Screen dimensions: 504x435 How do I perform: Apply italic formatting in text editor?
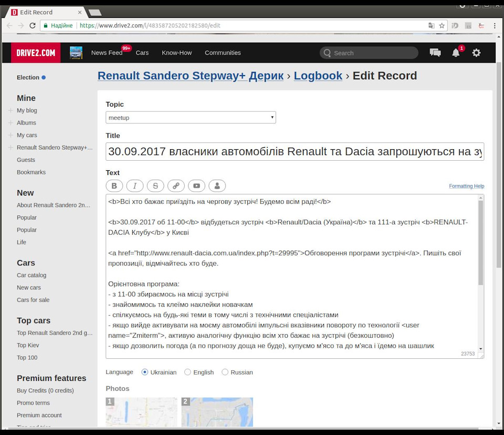135,185
